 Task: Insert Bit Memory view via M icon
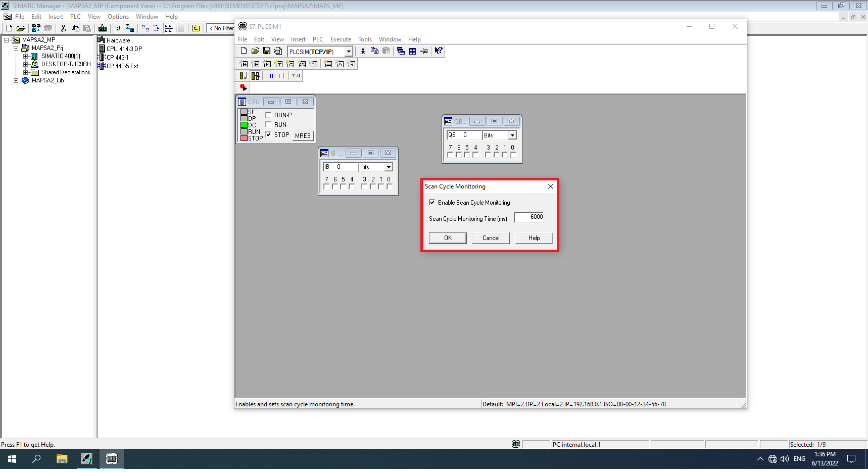pos(267,64)
